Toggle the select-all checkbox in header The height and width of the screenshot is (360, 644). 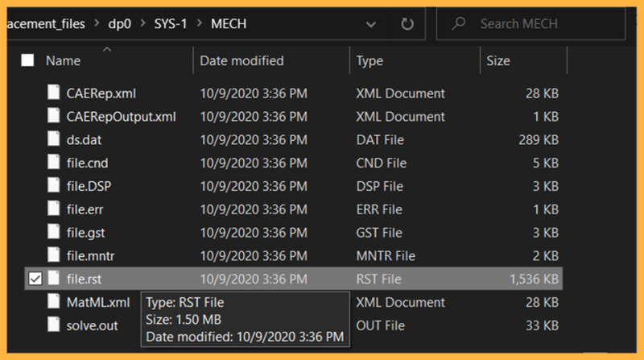(x=27, y=60)
